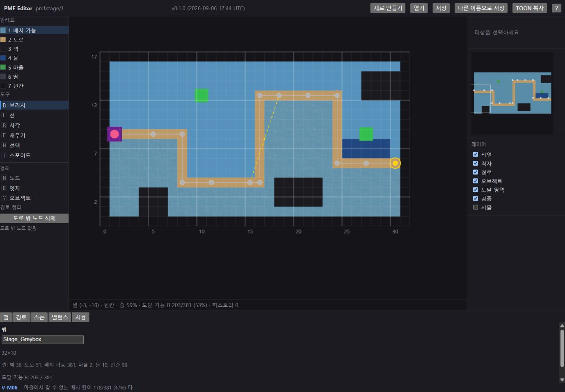The height and width of the screenshot is (392, 565).
Task: Select the 노드 path tool
Action: point(34,178)
